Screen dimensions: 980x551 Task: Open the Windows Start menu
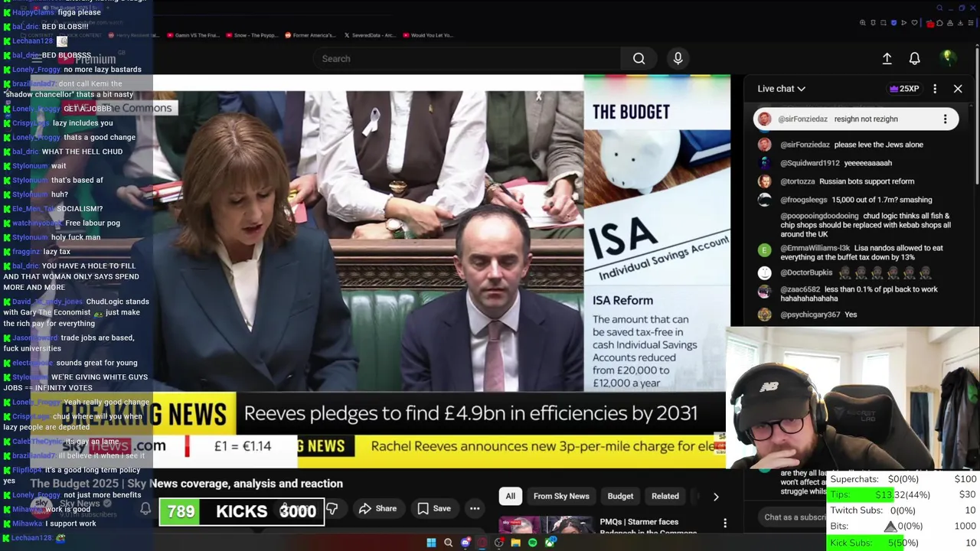click(431, 543)
